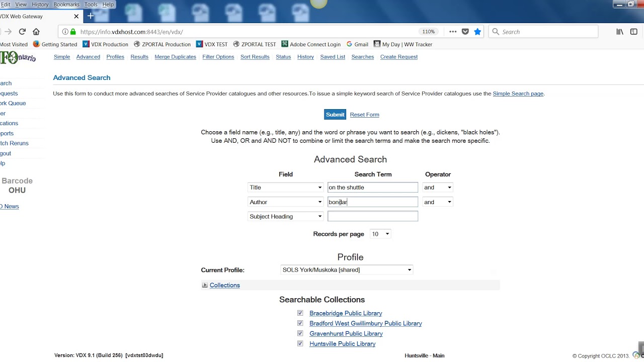Click the Author search term field
Image resolution: width=644 pixels, height=362 pixels.
[373, 202]
